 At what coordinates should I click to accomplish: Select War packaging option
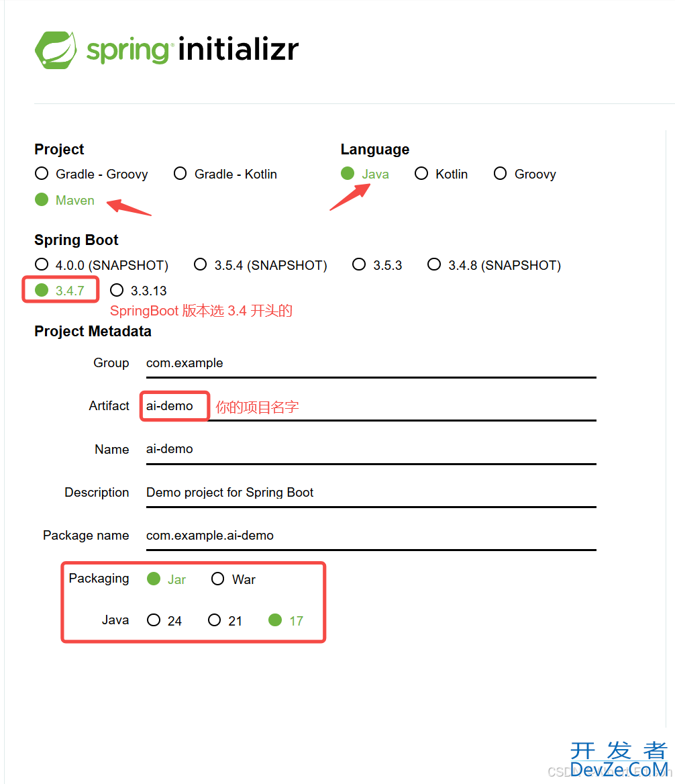tap(233, 579)
